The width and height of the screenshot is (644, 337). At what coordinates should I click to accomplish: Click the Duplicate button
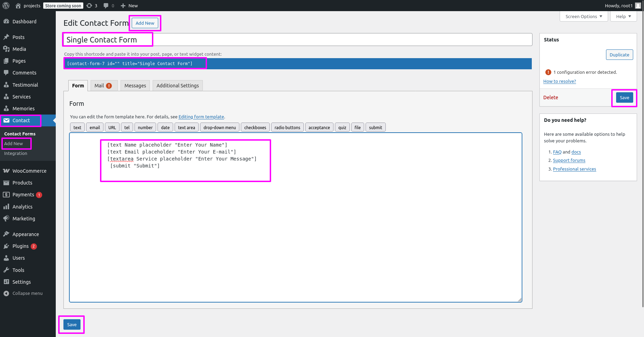[x=619, y=55]
